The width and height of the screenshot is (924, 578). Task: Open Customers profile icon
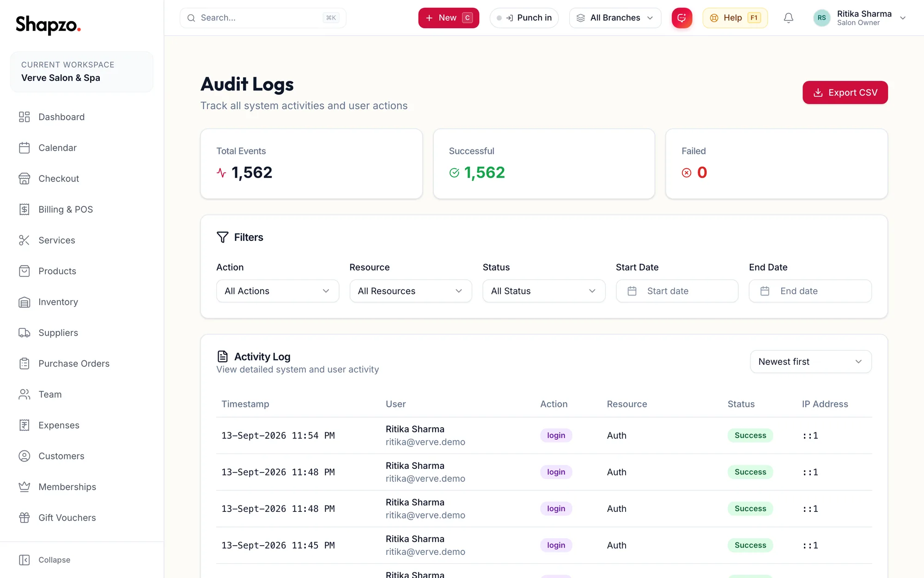pyautogui.click(x=24, y=456)
